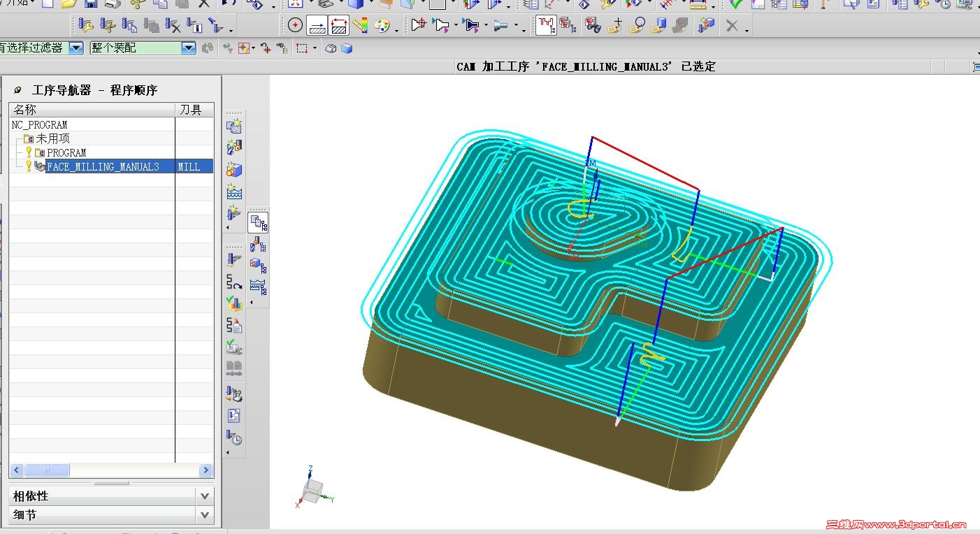Click the tag with plus sign icon

pyautogui.click(x=614, y=26)
